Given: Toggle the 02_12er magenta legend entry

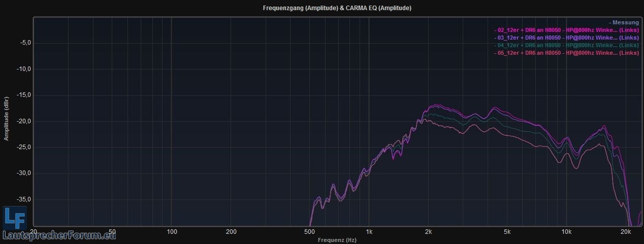Looking at the screenshot, I should pos(566,30).
